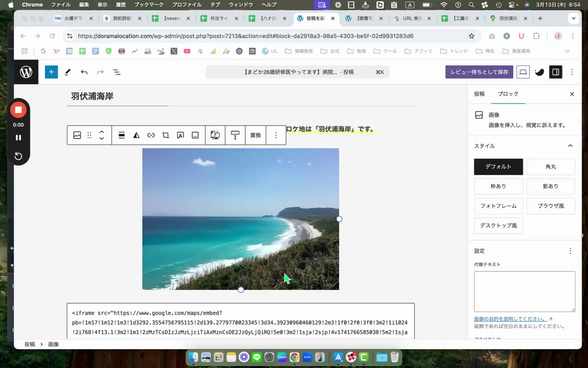Click 画像 in the bottom breadcrumb
Image resolution: width=588 pixels, height=368 pixels.
tap(53, 344)
